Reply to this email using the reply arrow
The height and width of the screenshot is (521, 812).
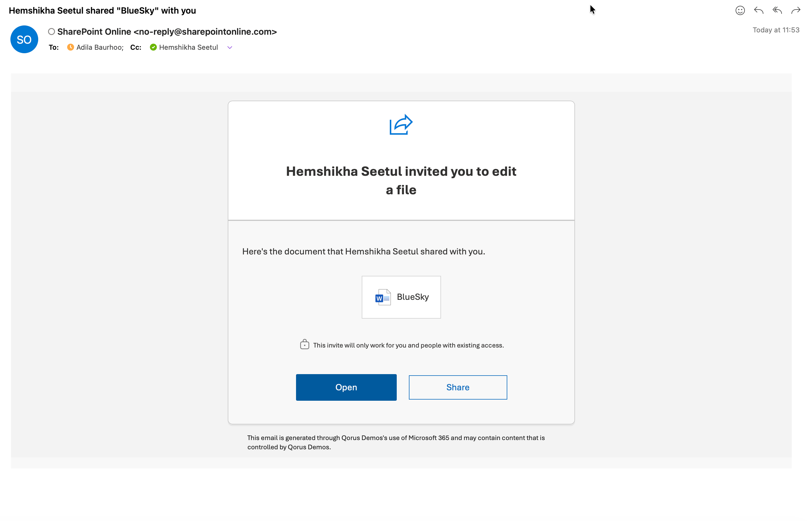[x=758, y=10]
